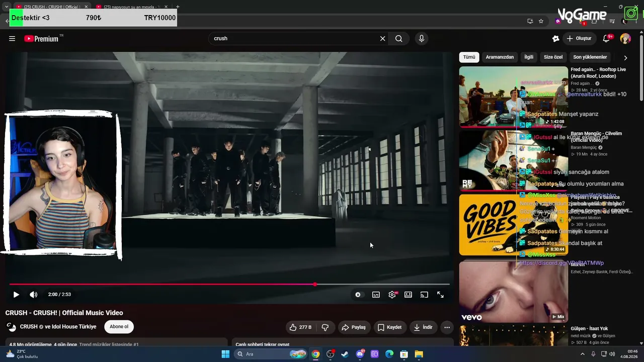Open the Baran Mengüç Cilvelim thumbnail

(513, 161)
